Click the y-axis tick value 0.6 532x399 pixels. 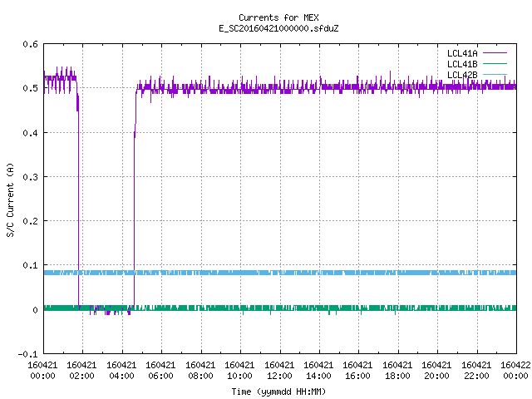pyautogui.click(x=30, y=44)
